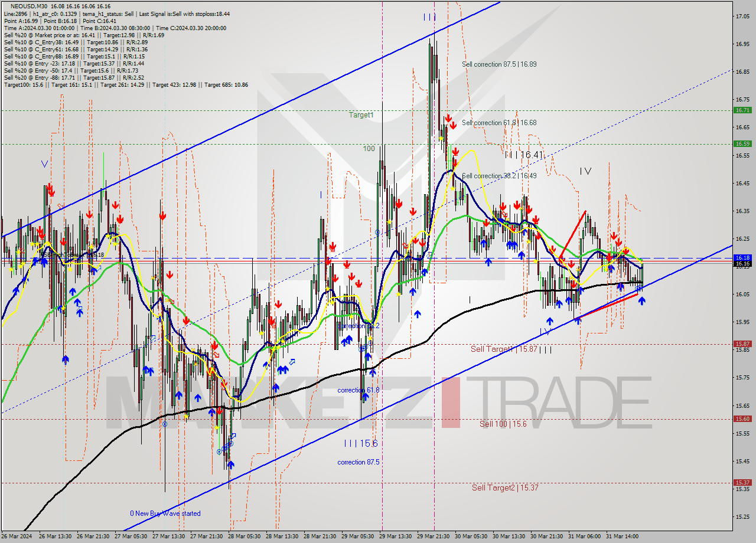The image size is (756, 543).
Task: Select the 'Sell %10 @ Entry -23: 17.18' line
Action: [x=74, y=63]
